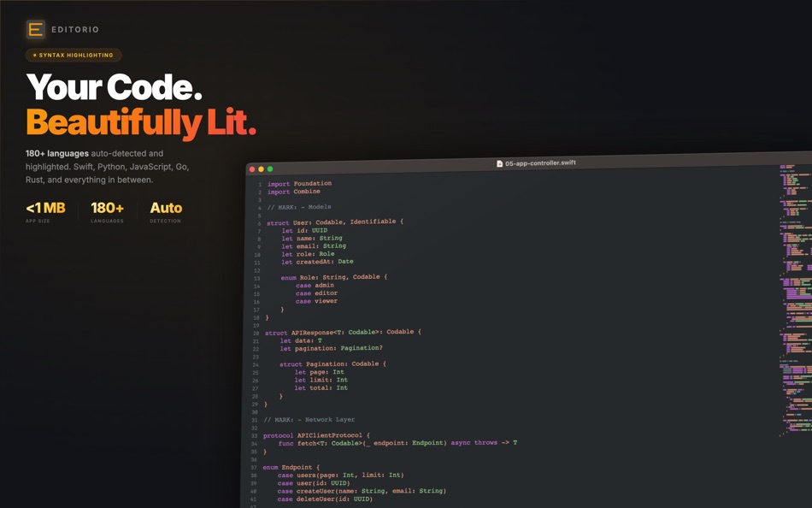Click the "let email: String" code line
The width and height of the screenshot is (812, 508).
click(314, 246)
